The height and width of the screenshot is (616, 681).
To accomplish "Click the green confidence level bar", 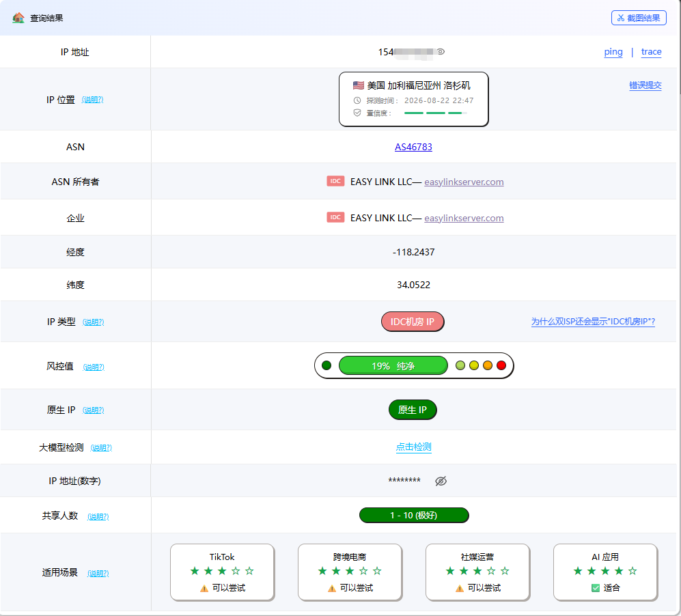I will [x=435, y=113].
